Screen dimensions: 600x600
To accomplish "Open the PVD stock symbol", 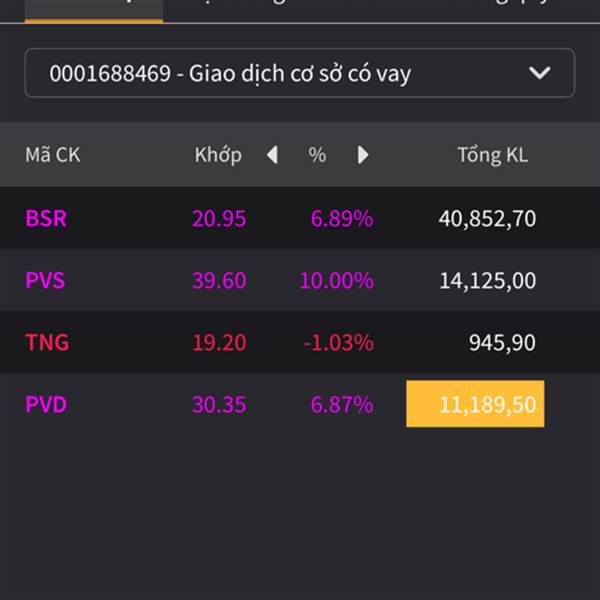I will click(46, 404).
